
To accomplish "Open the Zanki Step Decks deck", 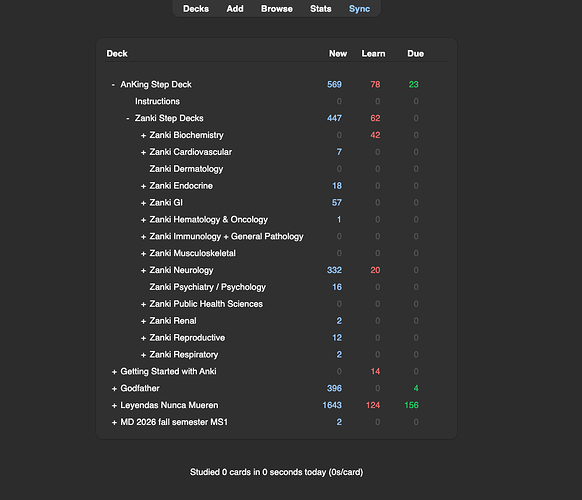I will (169, 118).
